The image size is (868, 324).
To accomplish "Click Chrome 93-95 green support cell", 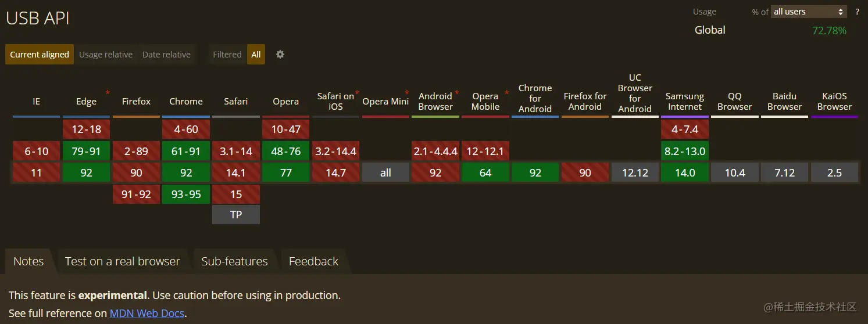I will (x=186, y=194).
